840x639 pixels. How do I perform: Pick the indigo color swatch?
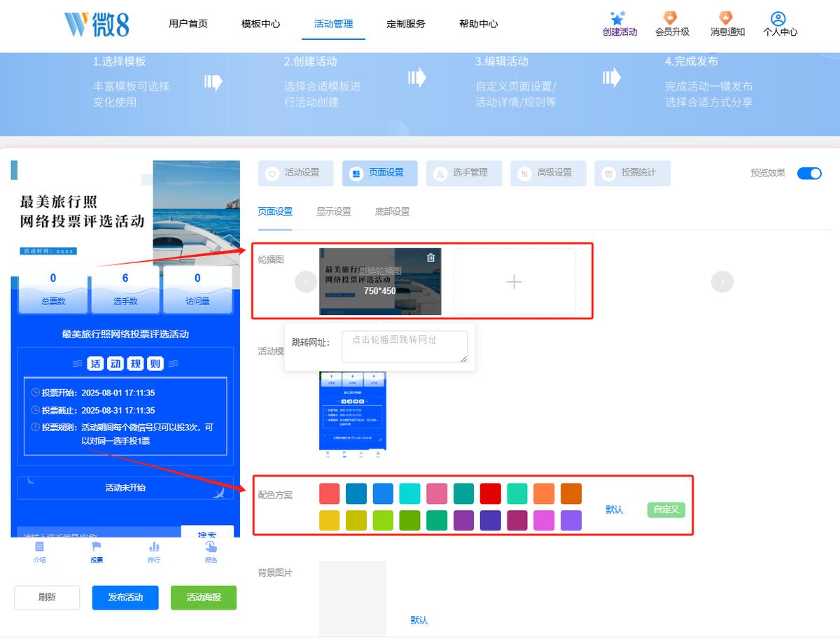490,521
